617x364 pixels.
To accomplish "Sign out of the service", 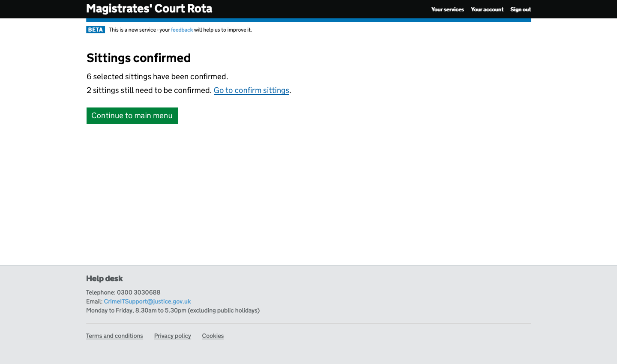I will [x=520, y=9].
